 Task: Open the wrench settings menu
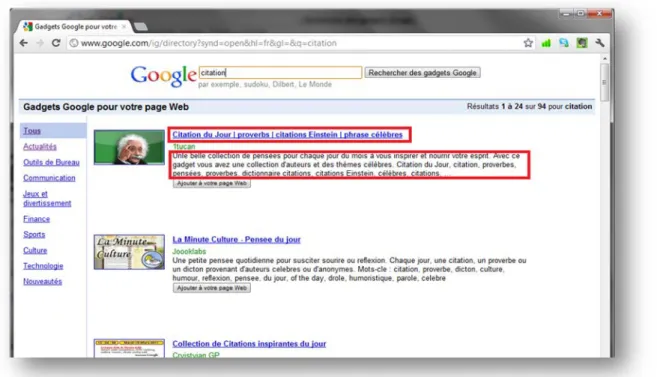click(600, 43)
